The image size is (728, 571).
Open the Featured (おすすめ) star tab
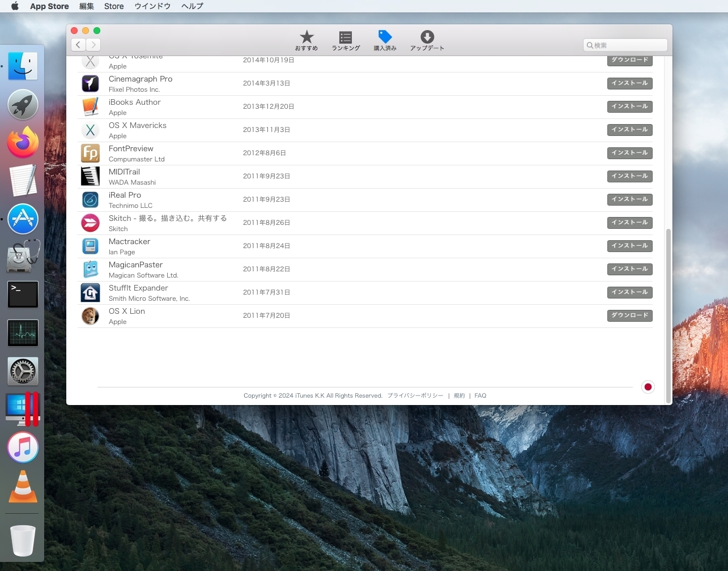306,40
